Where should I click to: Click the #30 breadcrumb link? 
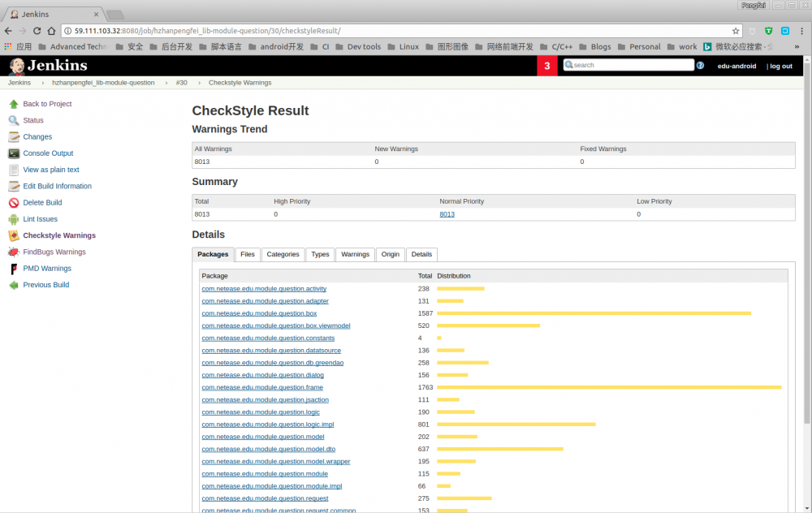(181, 83)
